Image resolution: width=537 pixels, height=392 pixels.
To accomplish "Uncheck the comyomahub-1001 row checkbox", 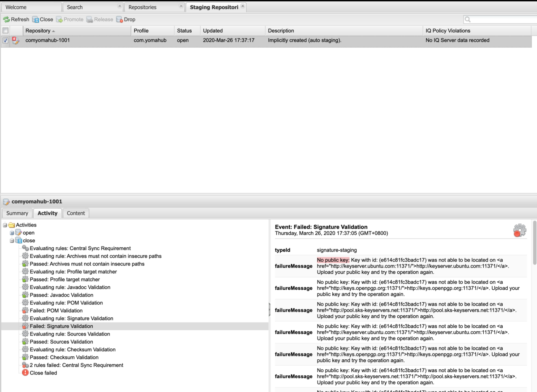I will point(5,41).
